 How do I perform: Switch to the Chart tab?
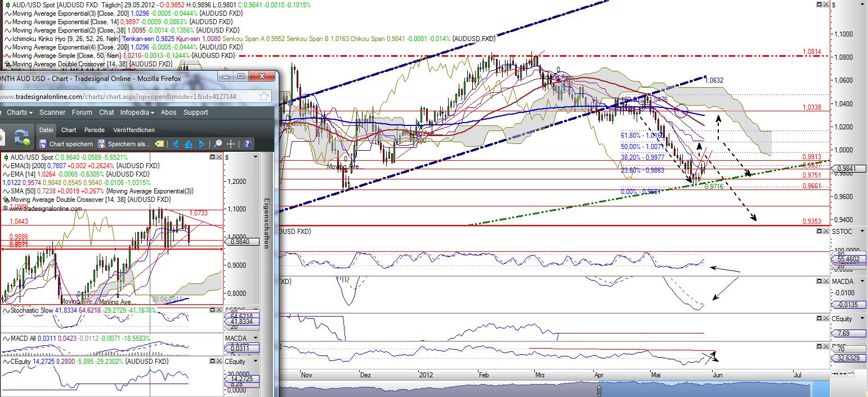pos(69,130)
